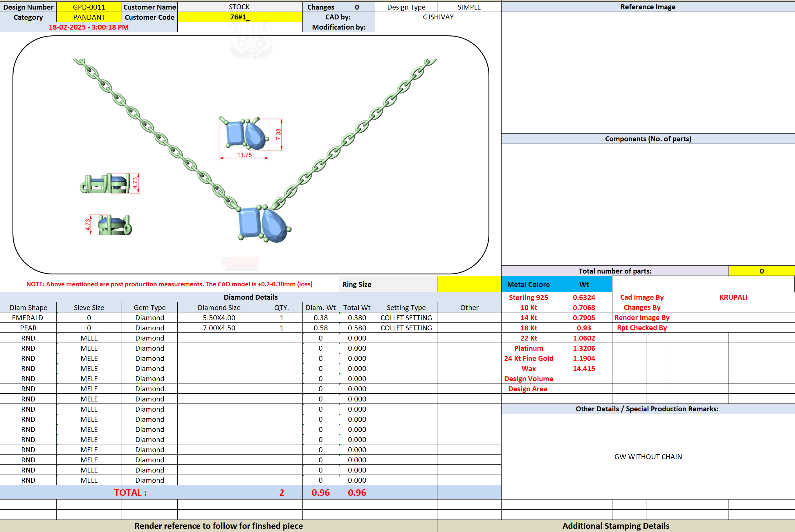Screen dimensions: 795x532
Task: Click the Platinum metal label
Action: (529, 348)
